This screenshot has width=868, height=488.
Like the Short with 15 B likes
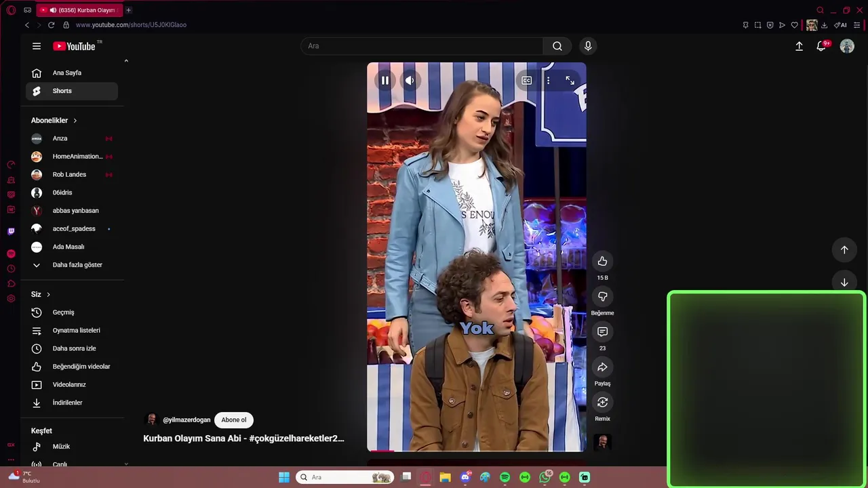602,262
